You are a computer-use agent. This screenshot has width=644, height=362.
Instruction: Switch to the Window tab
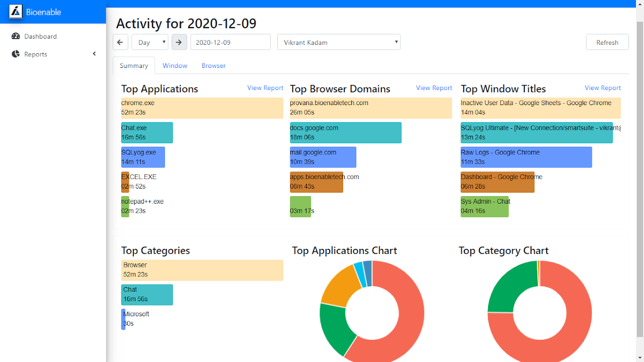coord(175,66)
